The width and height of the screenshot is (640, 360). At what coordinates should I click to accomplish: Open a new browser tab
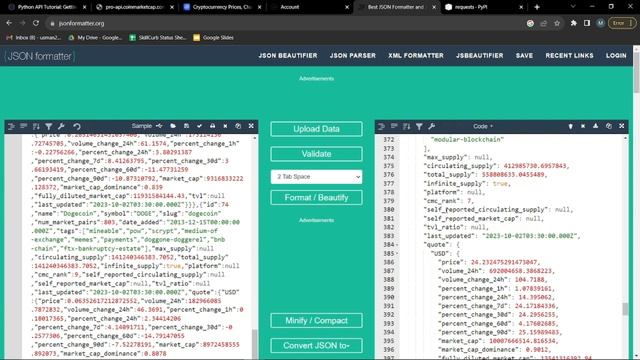[x=537, y=7]
